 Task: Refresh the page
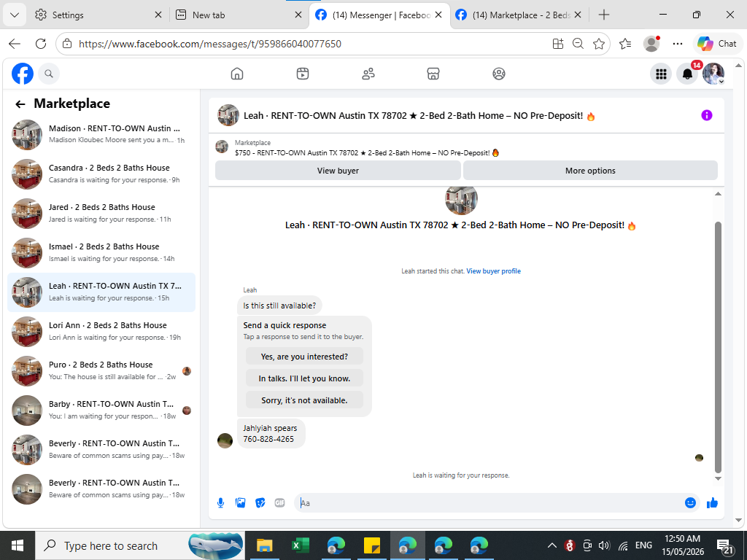coord(41,44)
